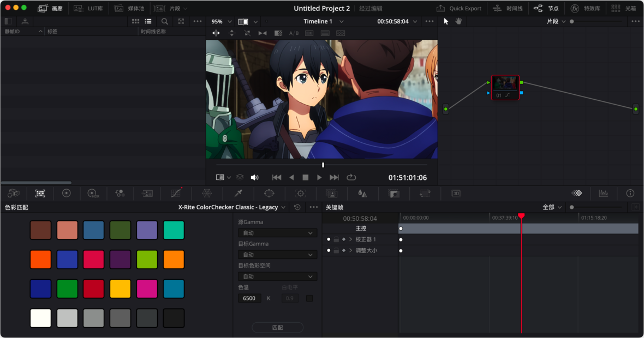The width and height of the screenshot is (644, 338).
Task: Lock the 调整大小 keyframe track
Action: 337,250
